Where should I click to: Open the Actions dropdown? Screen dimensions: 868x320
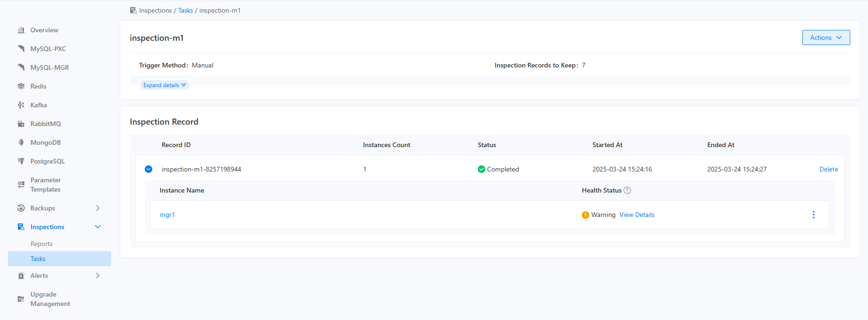pyautogui.click(x=826, y=37)
